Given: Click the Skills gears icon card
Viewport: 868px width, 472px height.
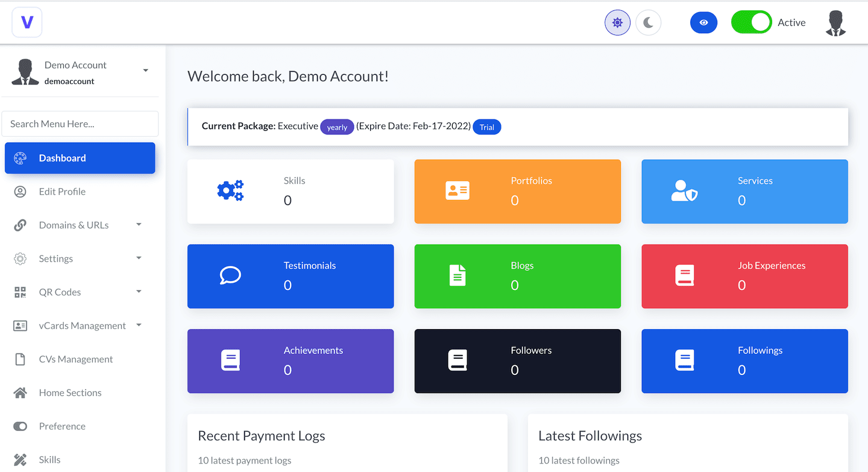Looking at the screenshot, I should click(x=230, y=191).
